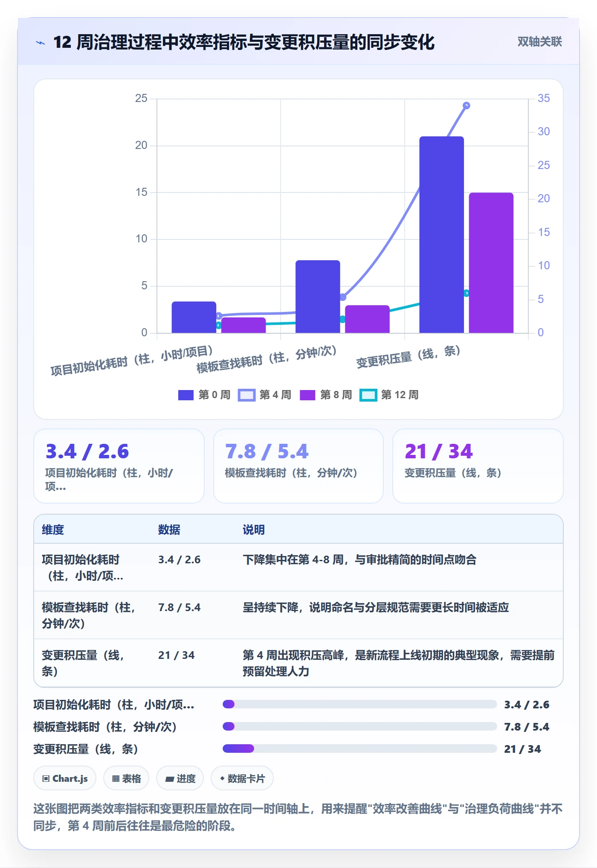Click the 第 4 周 line's top point
This screenshot has height=868, width=597.
(467, 105)
